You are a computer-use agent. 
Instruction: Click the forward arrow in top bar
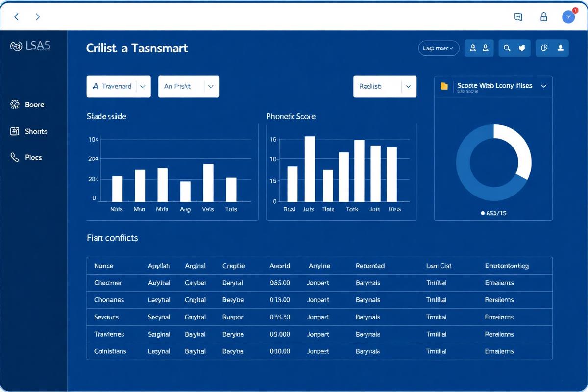pyautogui.click(x=38, y=17)
